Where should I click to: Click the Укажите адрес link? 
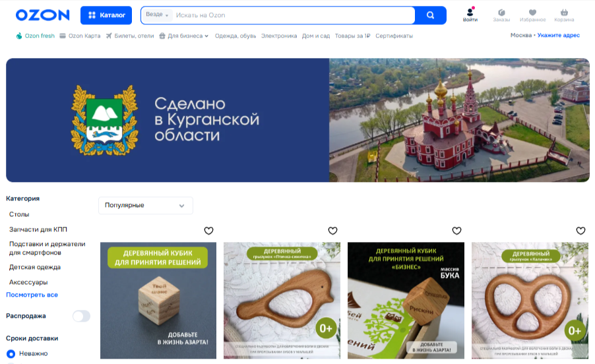(558, 35)
